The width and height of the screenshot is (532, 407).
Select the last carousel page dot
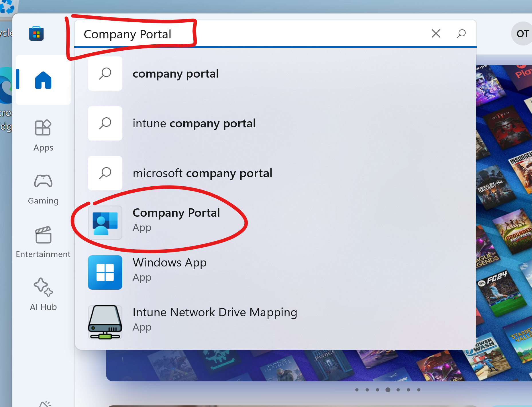419,390
